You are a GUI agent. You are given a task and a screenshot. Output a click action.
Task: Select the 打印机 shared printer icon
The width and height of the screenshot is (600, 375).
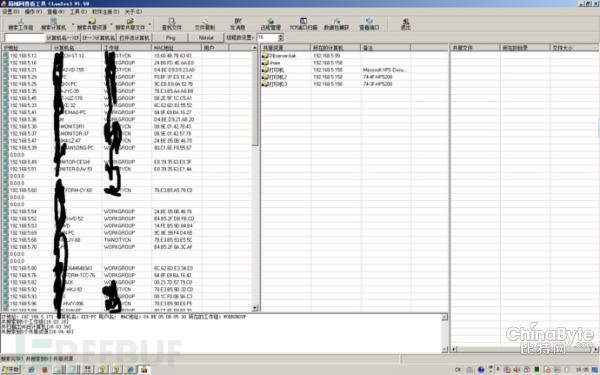coord(265,70)
